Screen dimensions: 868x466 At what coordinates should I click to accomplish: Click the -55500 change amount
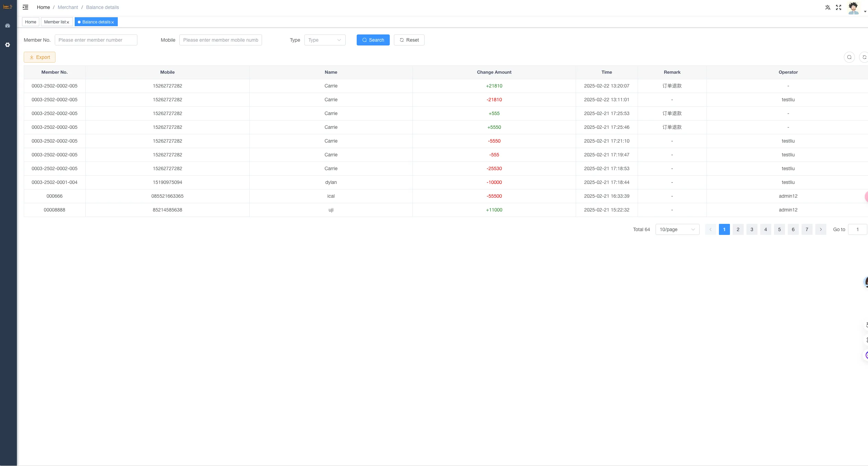click(x=494, y=196)
